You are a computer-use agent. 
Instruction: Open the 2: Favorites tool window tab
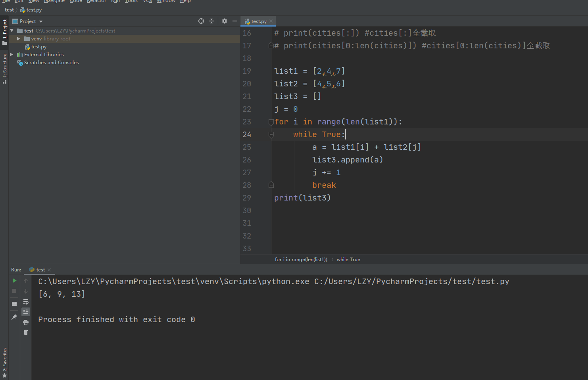[4, 363]
